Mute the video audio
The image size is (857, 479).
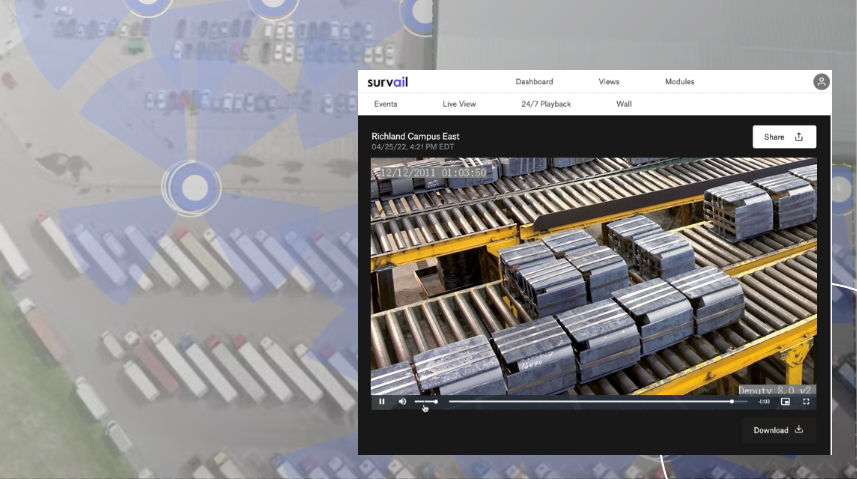[x=402, y=401]
